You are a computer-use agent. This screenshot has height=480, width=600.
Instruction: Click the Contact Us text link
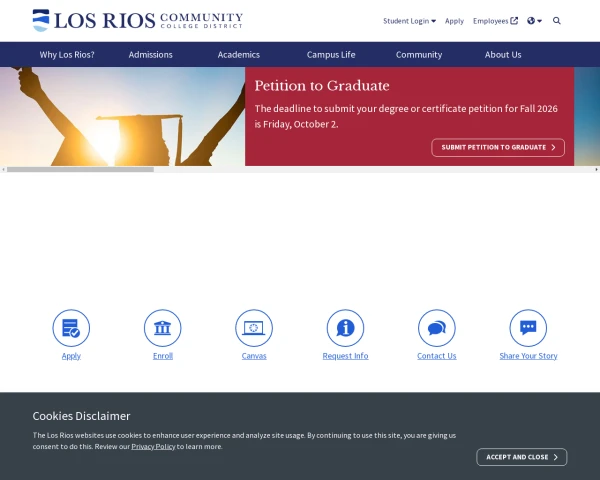coord(437,356)
